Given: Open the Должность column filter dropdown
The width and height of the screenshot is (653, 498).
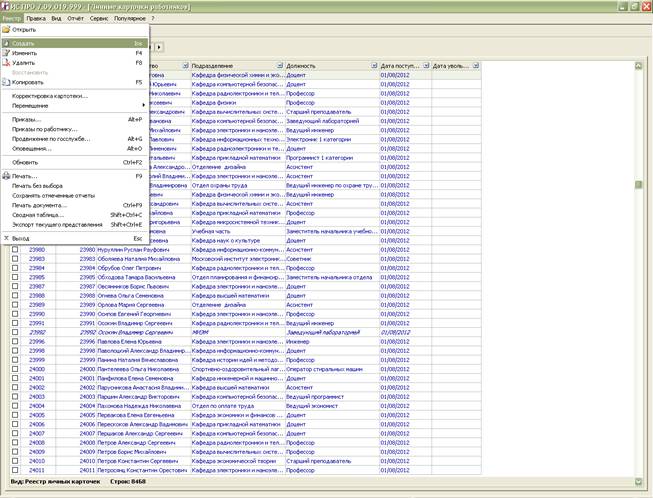Looking at the screenshot, I should pos(374,66).
